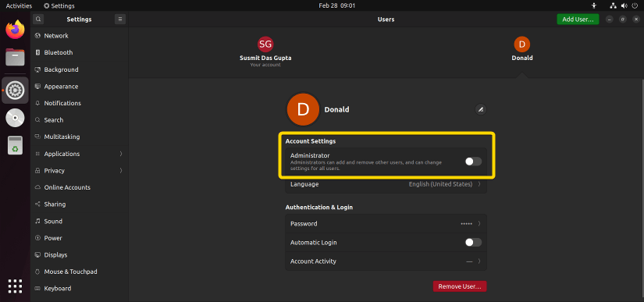Click the Settings gear dock icon
The width and height of the screenshot is (644, 302).
[x=15, y=90]
